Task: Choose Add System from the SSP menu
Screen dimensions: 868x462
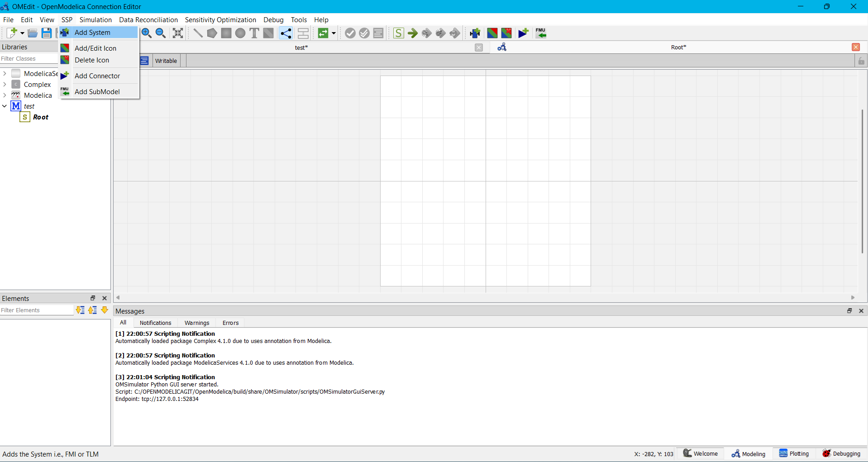Action: 99,33
